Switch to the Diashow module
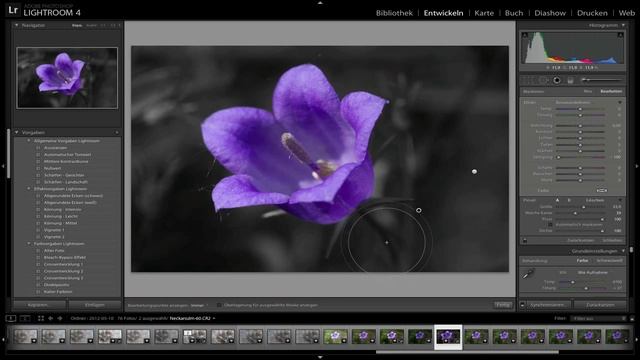Viewport: 640px width, 360px height. click(550, 13)
